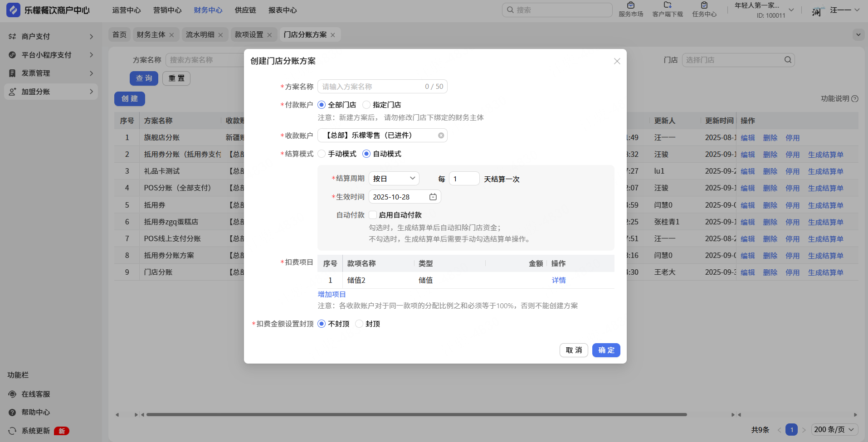Click the 确定 button in the dialog
Viewport: 868px width, 442px height.
pos(606,350)
